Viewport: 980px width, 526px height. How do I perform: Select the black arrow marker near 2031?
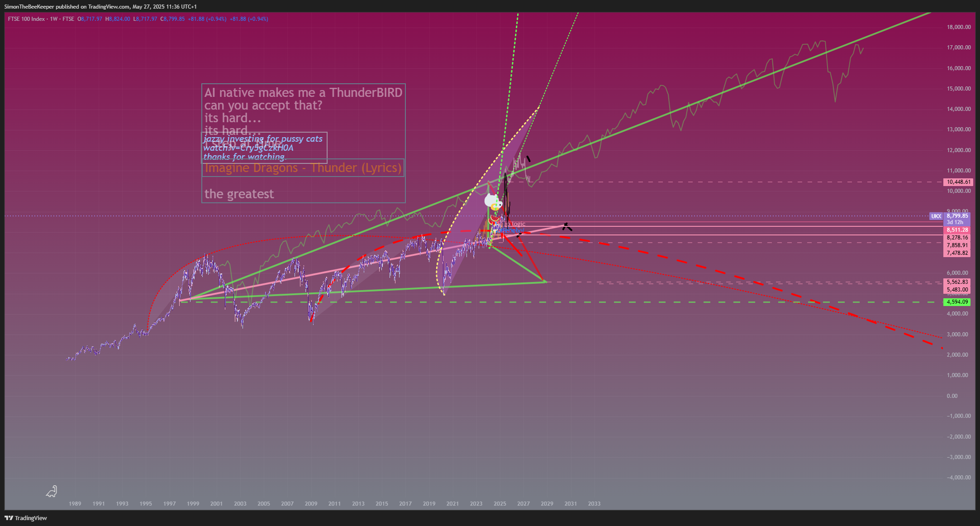[x=567, y=227]
